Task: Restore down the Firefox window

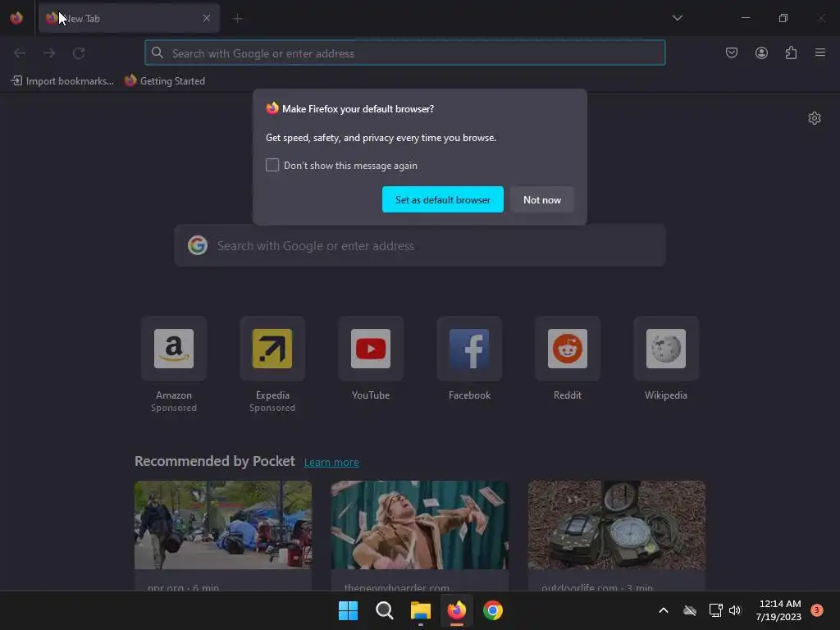Action: click(783, 18)
